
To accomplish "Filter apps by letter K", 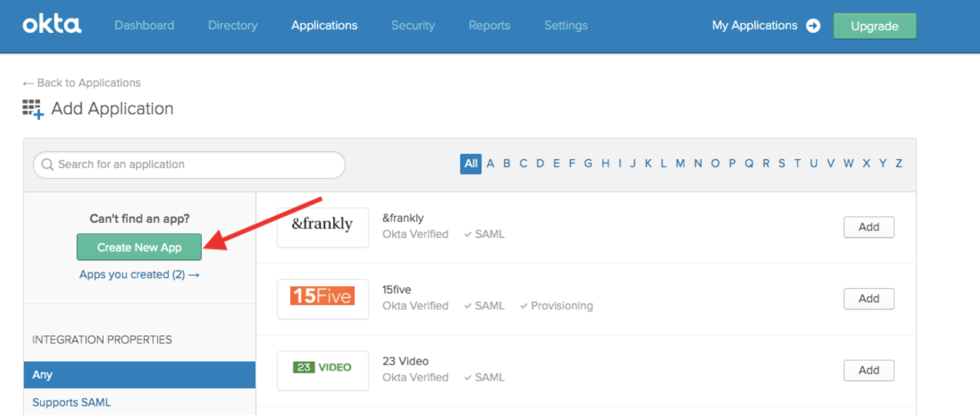I will coord(648,164).
